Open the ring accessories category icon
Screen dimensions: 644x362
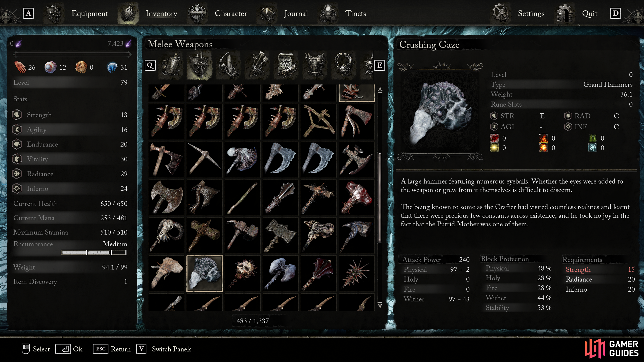pos(343,65)
